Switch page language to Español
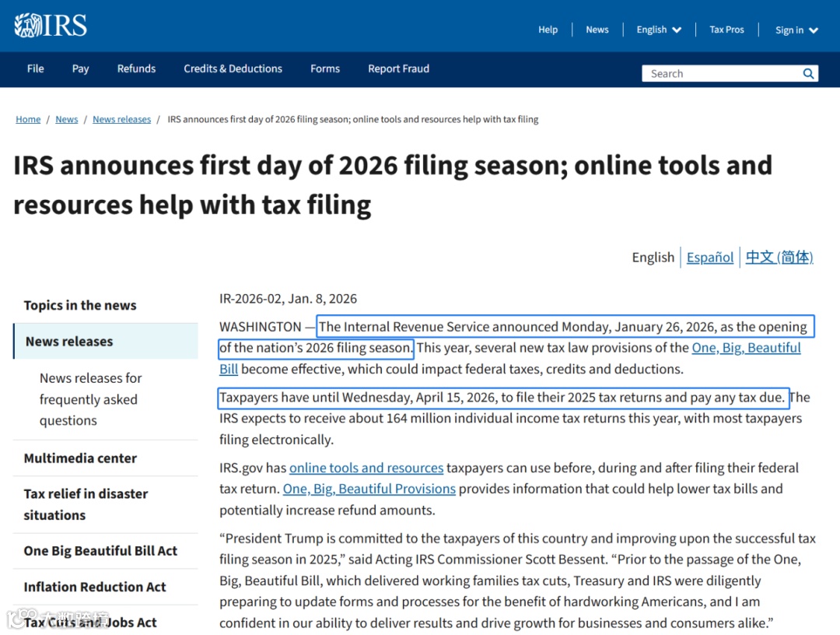The image size is (840, 635). click(710, 258)
